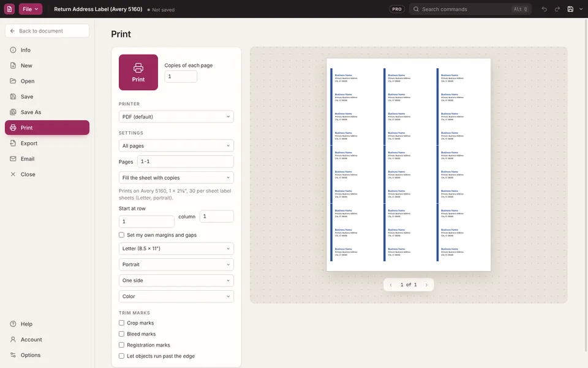Tick the Bleed marks checkbox

tap(121, 334)
